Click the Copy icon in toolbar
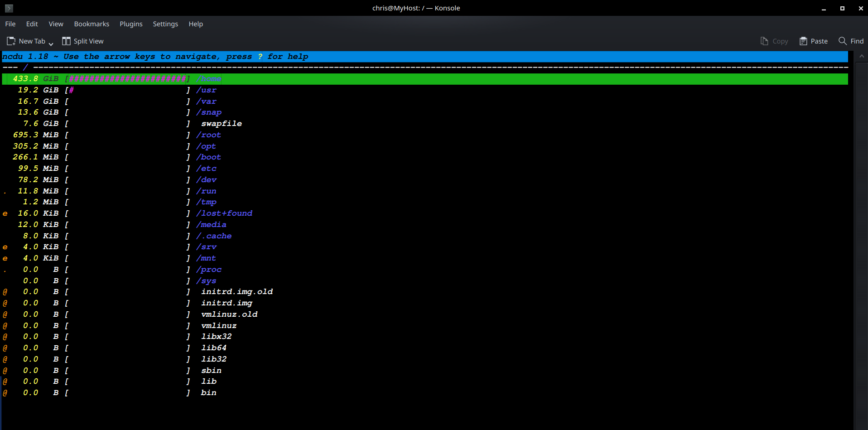This screenshot has height=430, width=868. (x=764, y=41)
